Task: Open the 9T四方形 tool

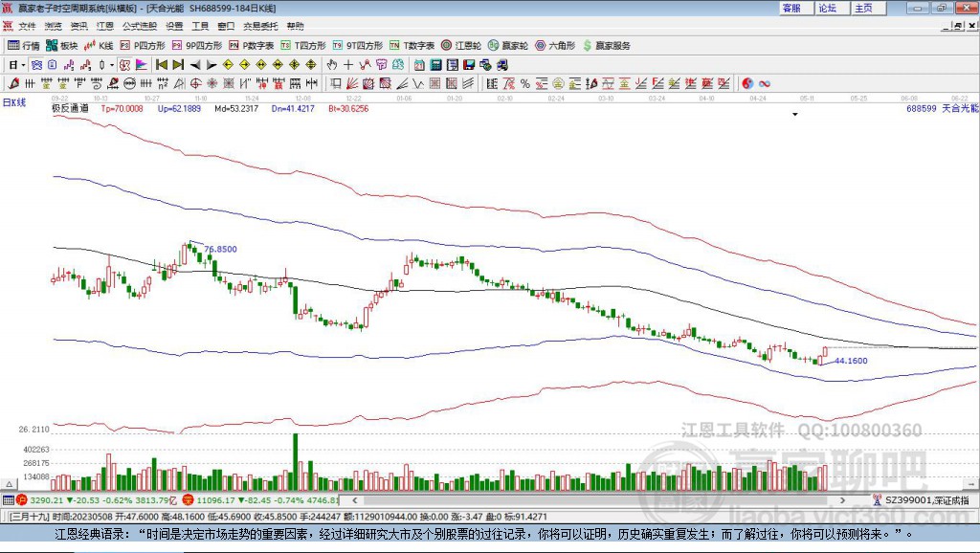Action: click(358, 46)
